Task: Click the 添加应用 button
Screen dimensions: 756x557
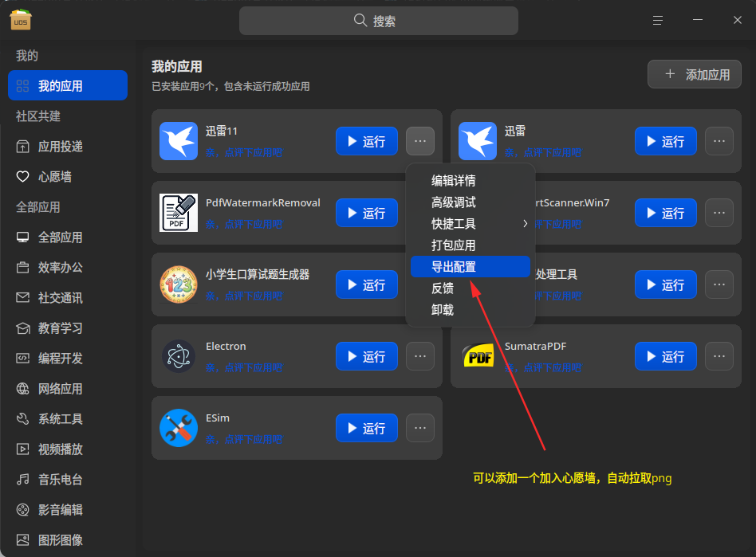Action: click(x=695, y=74)
